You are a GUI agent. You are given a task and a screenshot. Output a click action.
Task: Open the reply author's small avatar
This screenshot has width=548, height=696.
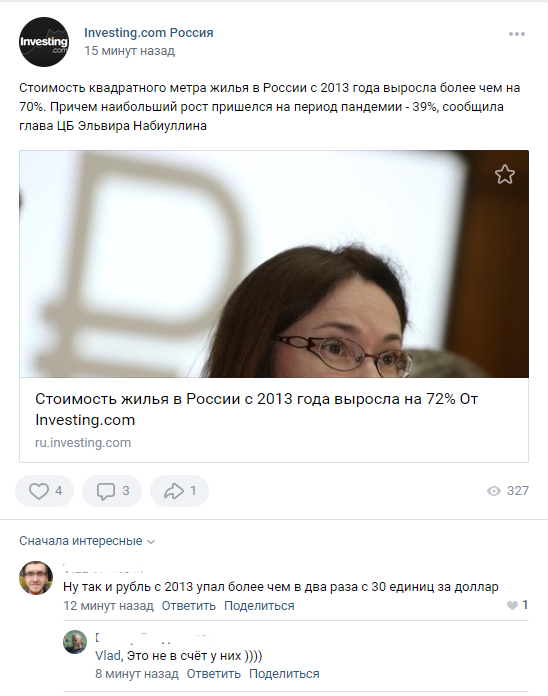click(x=75, y=642)
